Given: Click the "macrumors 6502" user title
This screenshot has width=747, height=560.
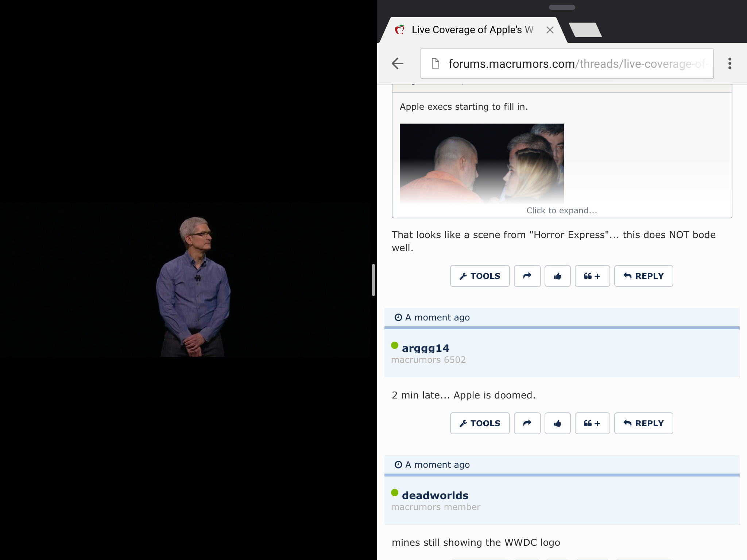Looking at the screenshot, I should [x=429, y=360].
